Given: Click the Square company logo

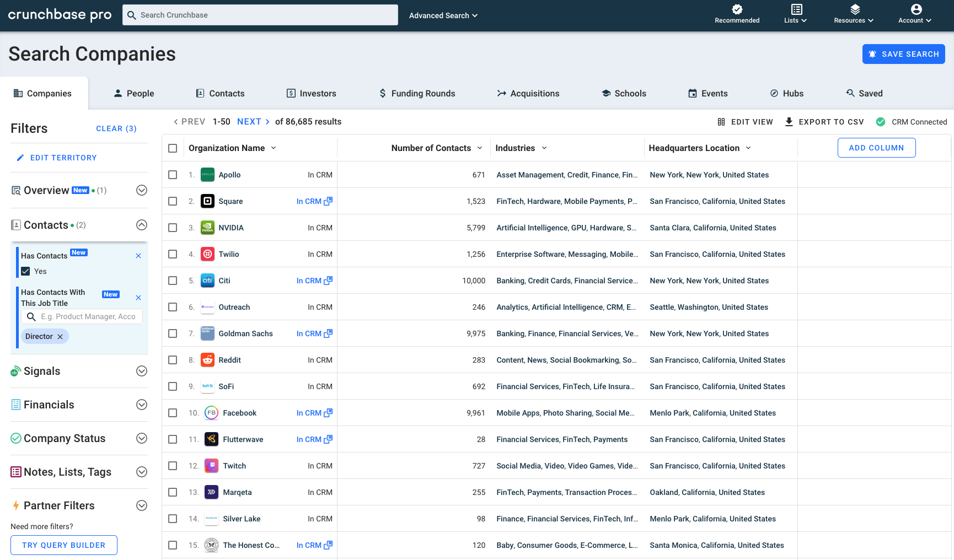Looking at the screenshot, I should pyautogui.click(x=207, y=201).
